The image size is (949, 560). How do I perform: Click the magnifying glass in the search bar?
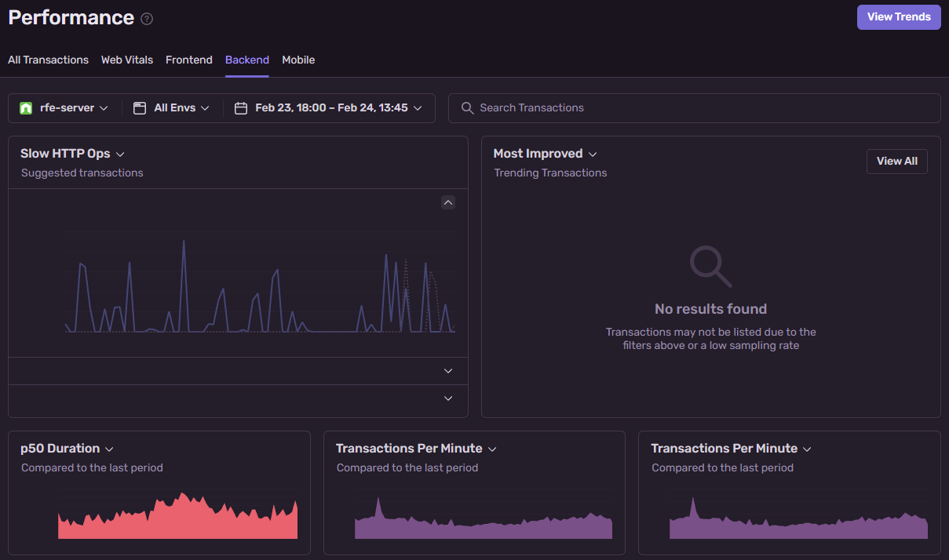pyautogui.click(x=467, y=107)
